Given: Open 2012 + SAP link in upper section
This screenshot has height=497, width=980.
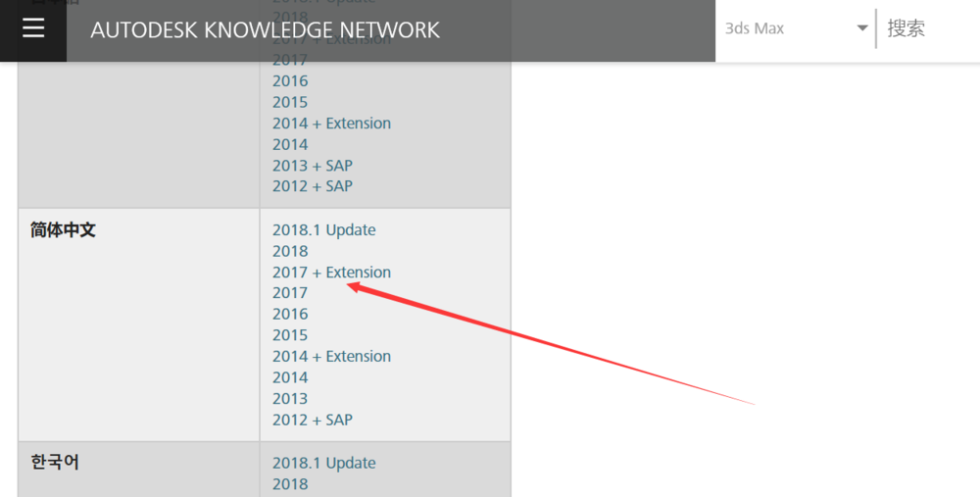Looking at the screenshot, I should (x=313, y=186).
